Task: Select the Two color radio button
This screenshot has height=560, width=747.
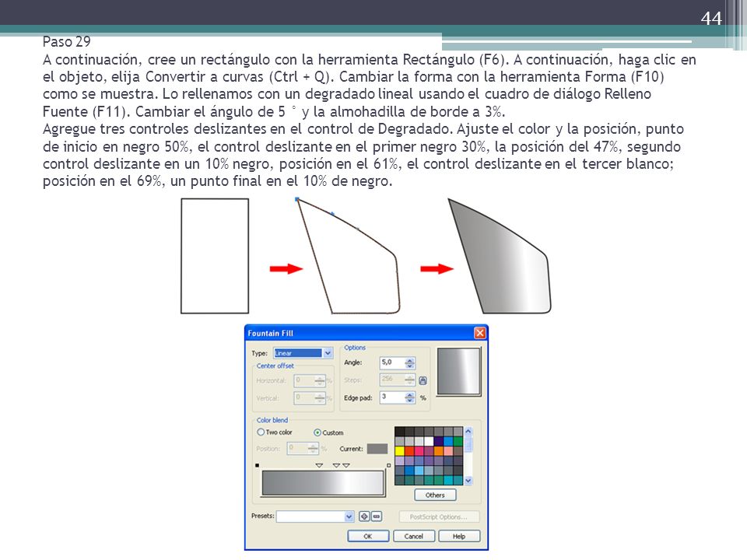Action: point(261,432)
